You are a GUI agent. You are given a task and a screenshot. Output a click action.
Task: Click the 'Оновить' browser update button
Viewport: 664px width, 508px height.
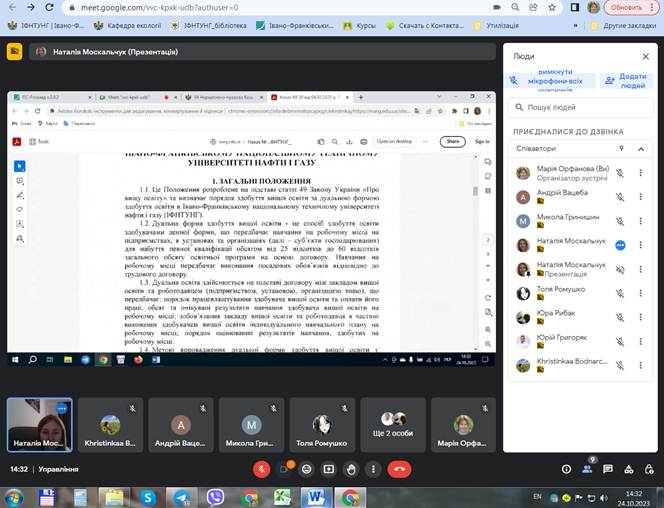click(625, 7)
